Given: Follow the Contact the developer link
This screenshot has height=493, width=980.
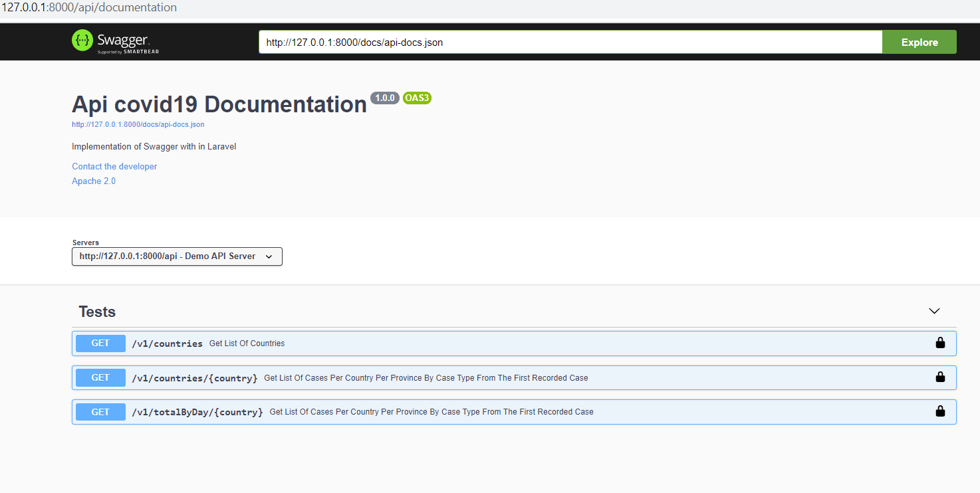Looking at the screenshot, I should coord(114,166).
